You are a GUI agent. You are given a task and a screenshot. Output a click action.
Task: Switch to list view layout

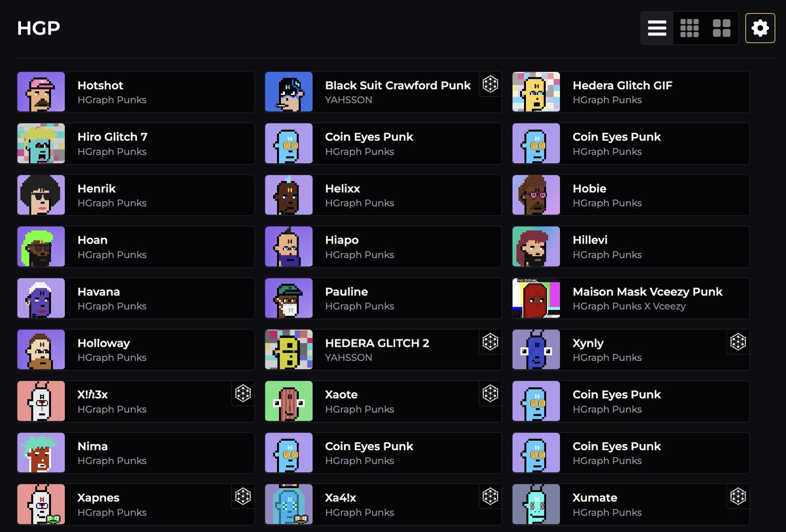pos(657,28)
